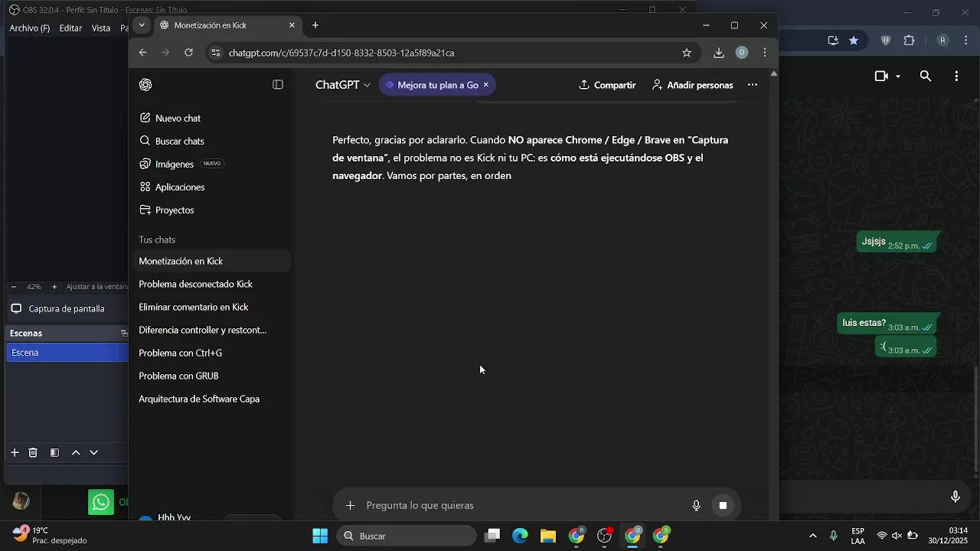
Task: Click Añadir personas in the chat header
Action: pos(692,85)
